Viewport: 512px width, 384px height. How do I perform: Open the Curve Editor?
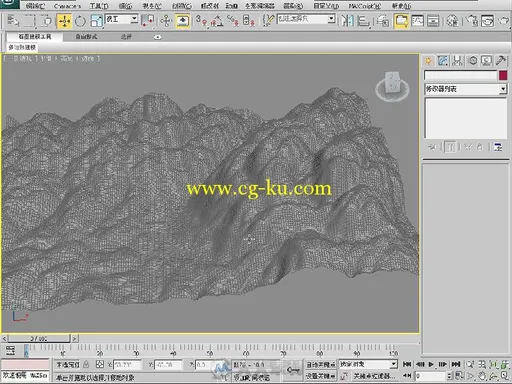(417, 21)
